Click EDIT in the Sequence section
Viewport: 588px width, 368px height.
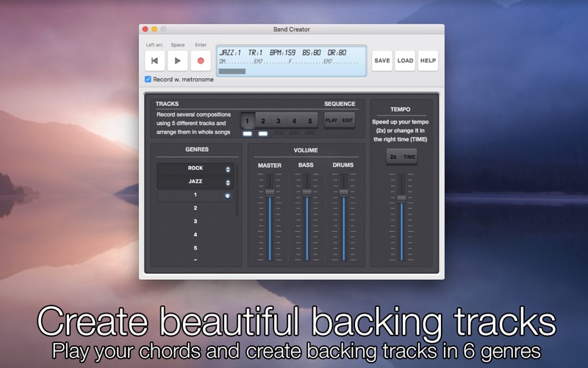coord(347,121)
